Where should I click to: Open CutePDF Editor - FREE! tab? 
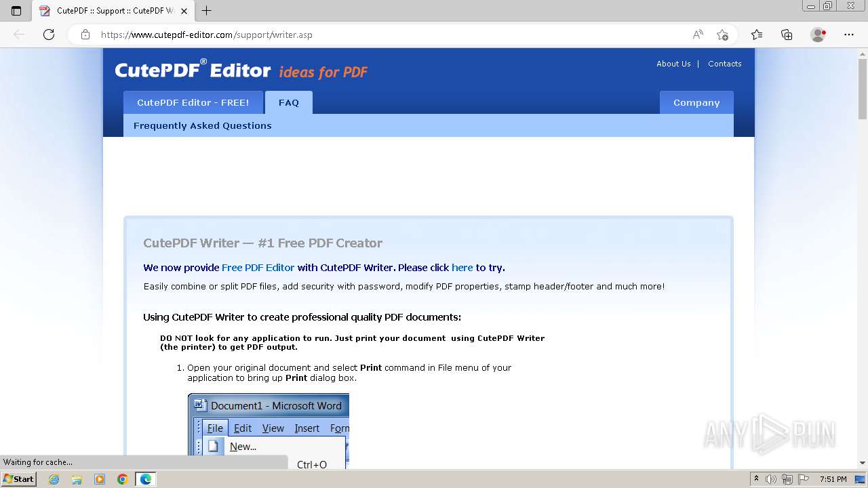click(193, 102)
